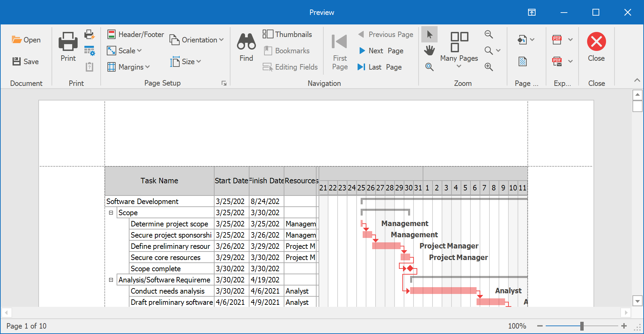Expand the Orientation dropdown
644x334 pixels.
pos(197,40)
